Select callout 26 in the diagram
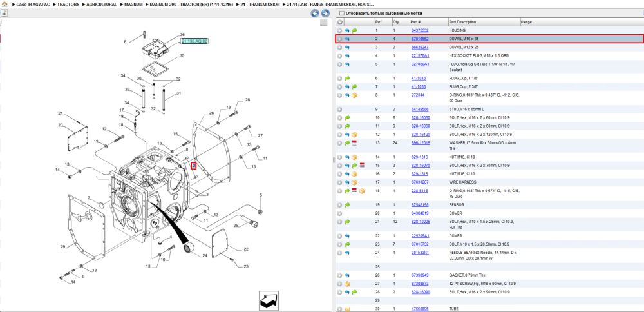 point(211,113)
